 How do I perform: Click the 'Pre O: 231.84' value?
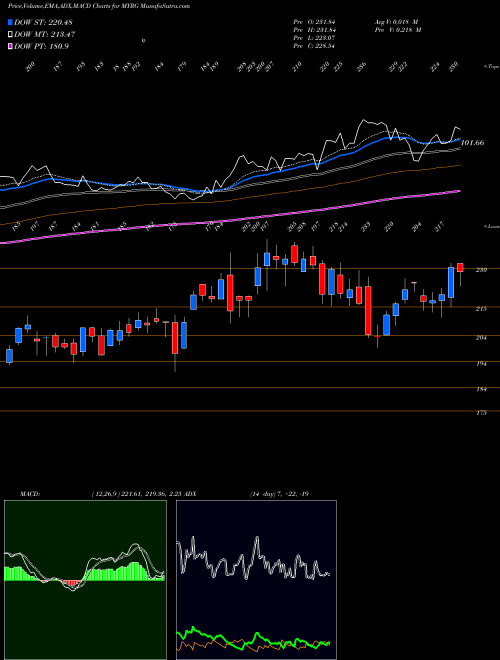click(314, 22)
